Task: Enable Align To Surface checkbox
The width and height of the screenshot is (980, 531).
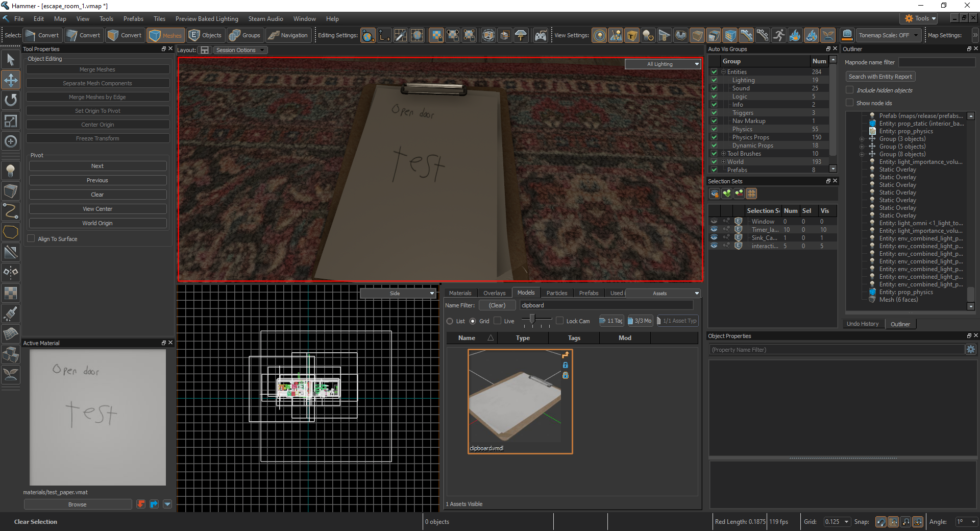Action: pos(31,238)
